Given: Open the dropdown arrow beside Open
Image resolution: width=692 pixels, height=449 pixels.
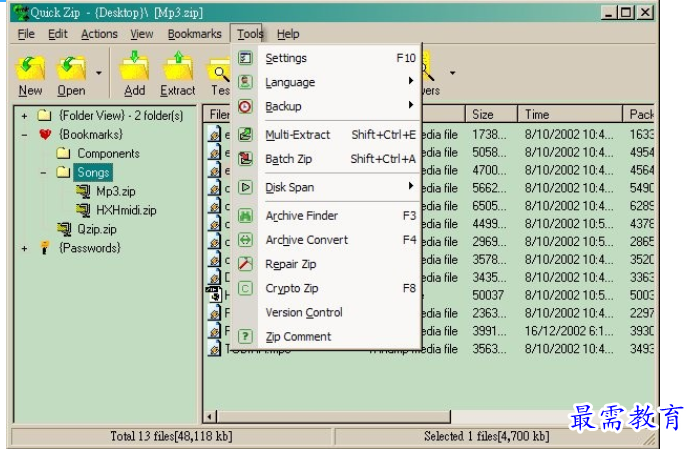Looking at the screenshot, I should tap(99, 73).
